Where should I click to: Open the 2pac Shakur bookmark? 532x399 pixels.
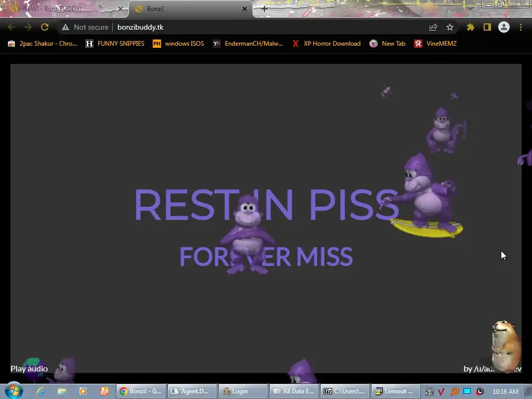(43, 44)
